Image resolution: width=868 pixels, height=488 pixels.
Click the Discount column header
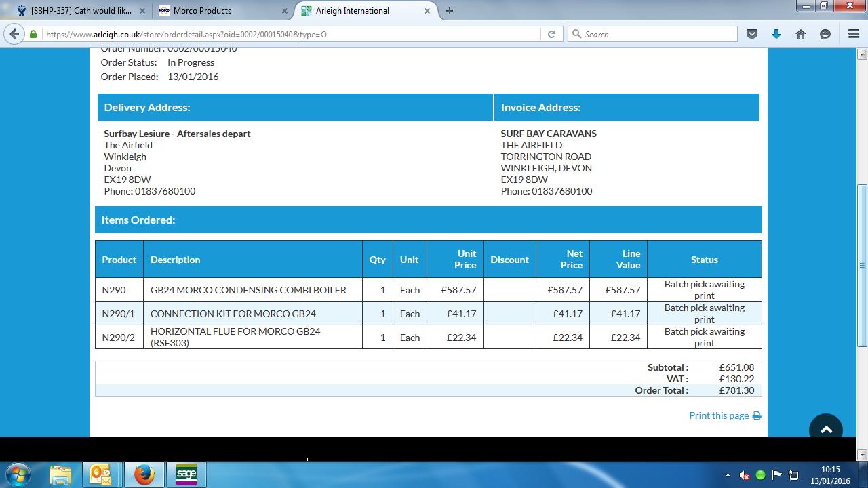(x=509, y=260)
